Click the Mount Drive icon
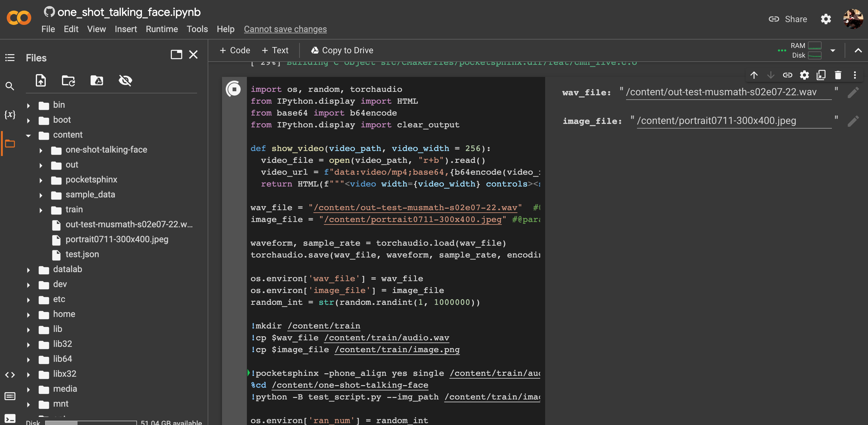The height and width of the screenshot is (425, 868). point(97,81)
